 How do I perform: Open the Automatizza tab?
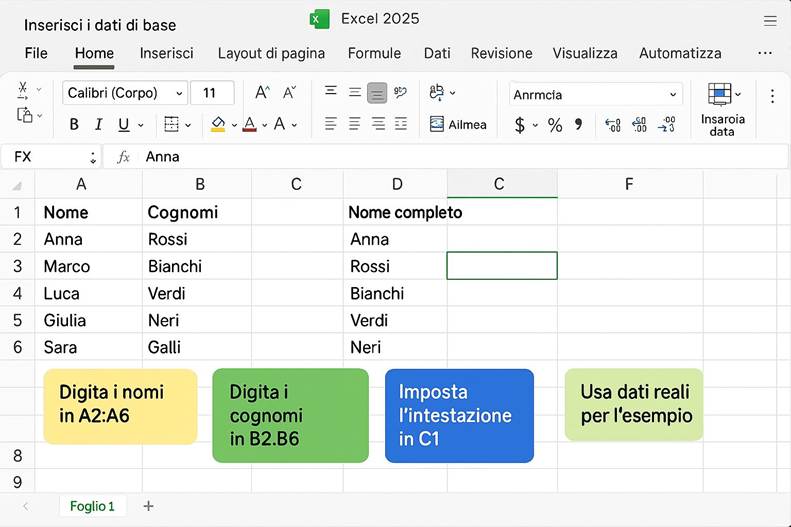(680, 53)
